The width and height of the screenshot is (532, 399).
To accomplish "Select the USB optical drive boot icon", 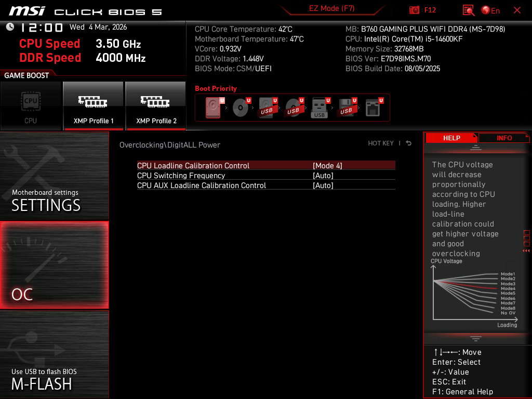I will [295, 108].
